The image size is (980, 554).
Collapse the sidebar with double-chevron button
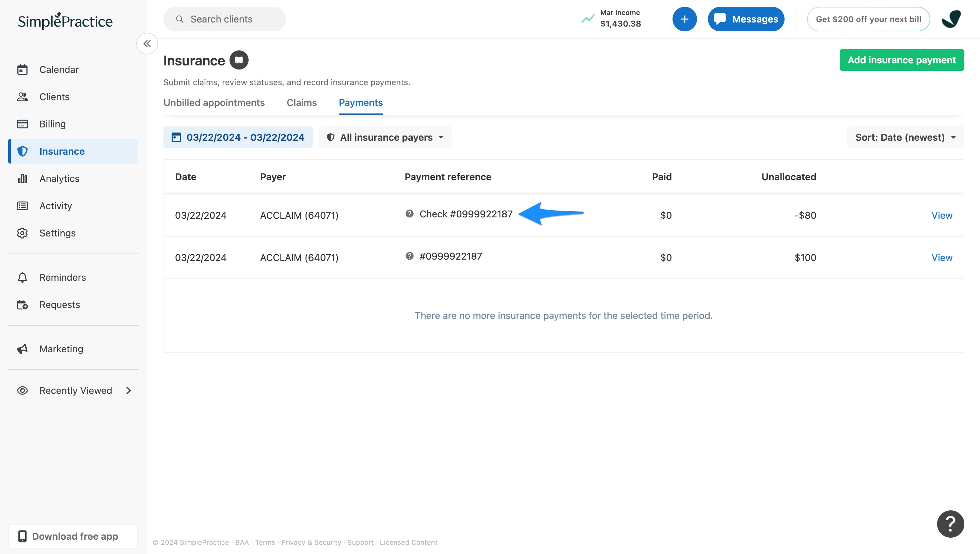tap(147, 44)
